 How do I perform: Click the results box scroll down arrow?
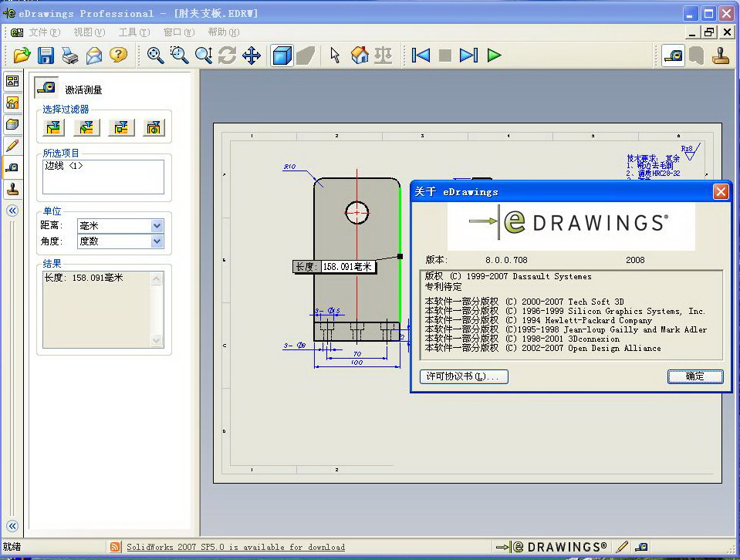157,341
